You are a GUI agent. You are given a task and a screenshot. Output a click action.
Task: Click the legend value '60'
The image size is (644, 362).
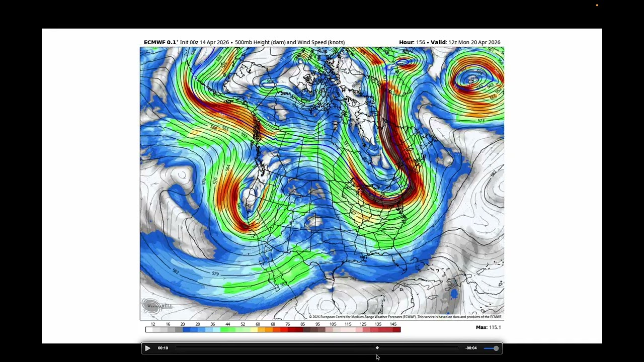[x=258, y=324]
